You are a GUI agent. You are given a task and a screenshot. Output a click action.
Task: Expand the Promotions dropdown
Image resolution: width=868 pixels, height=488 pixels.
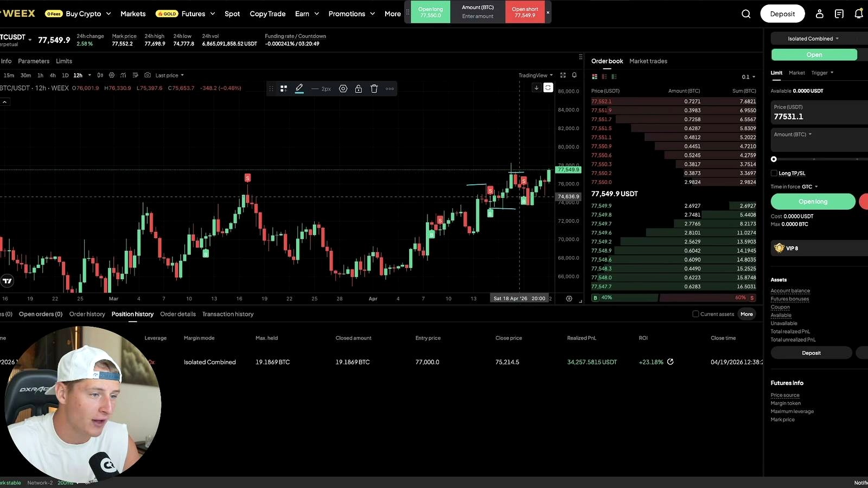coord(352,14)
